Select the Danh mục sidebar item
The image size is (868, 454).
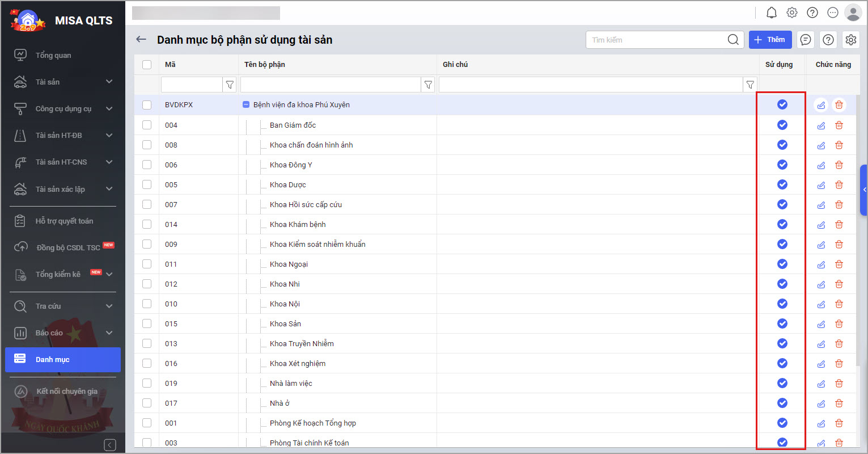coord(63,360)
